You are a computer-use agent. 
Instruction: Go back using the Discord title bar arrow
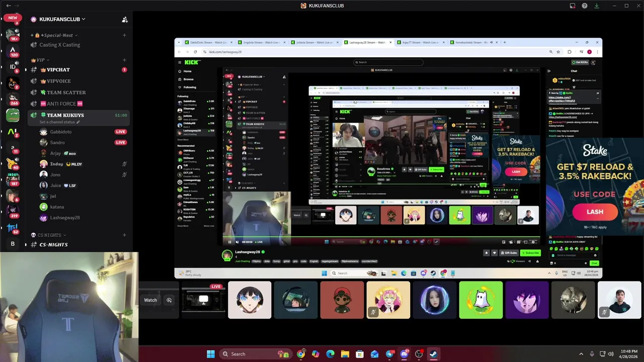9,6
